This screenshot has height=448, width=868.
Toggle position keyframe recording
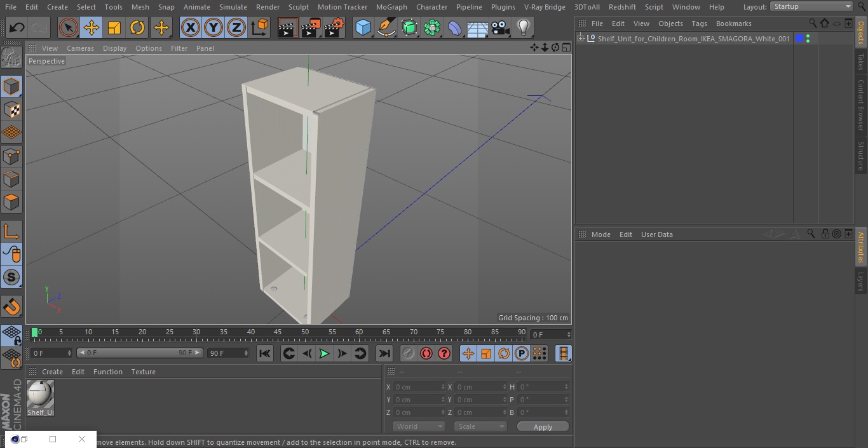(468, 353)
